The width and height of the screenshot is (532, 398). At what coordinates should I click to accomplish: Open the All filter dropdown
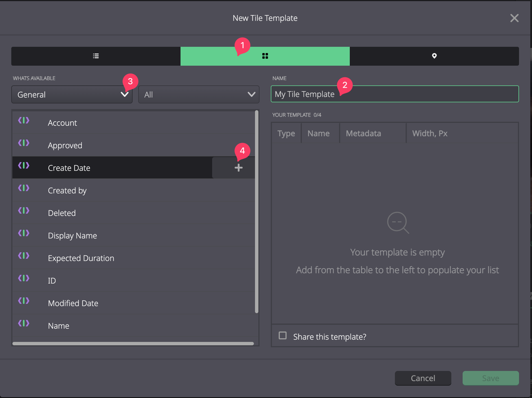199,94
